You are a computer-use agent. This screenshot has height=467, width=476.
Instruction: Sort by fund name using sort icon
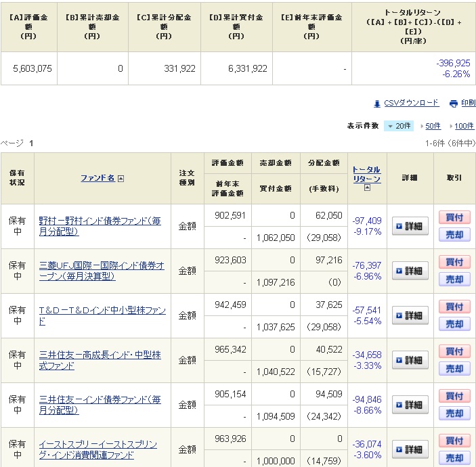[121, 179]
